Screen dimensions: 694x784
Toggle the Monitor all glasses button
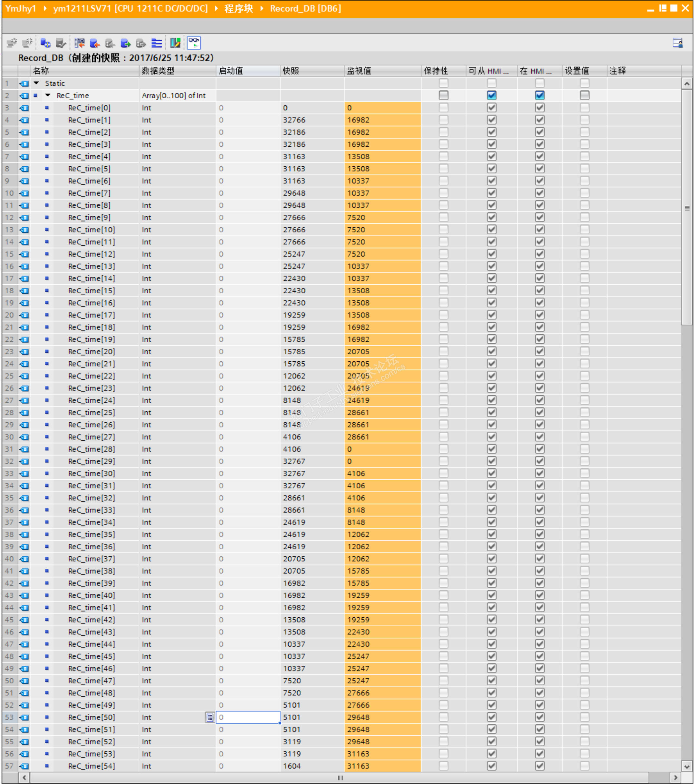click(x=194, y=43)
